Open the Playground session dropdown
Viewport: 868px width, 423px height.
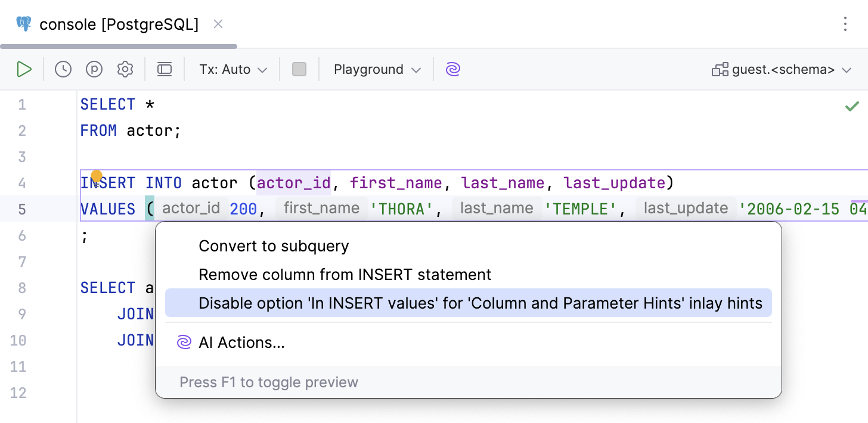tap(375, 69)
